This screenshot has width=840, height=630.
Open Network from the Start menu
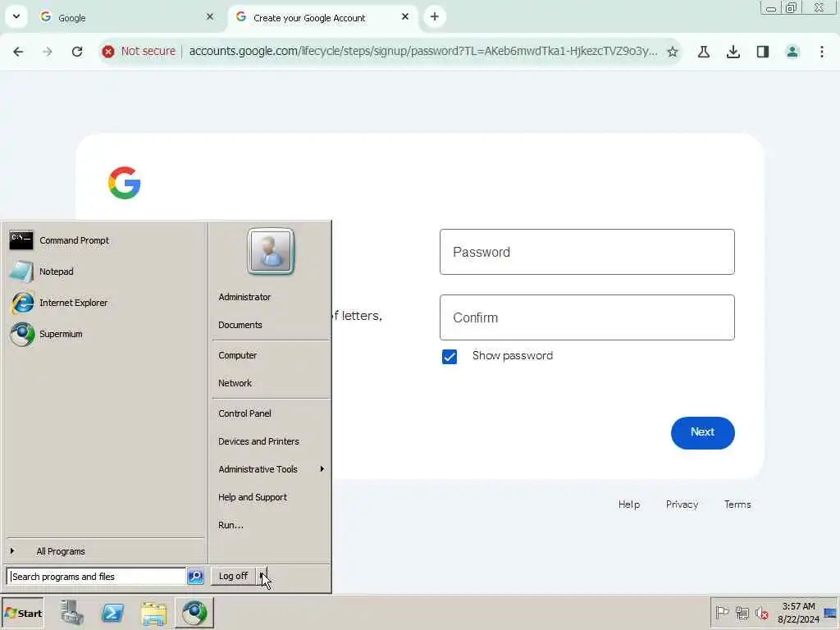point(271,383)
